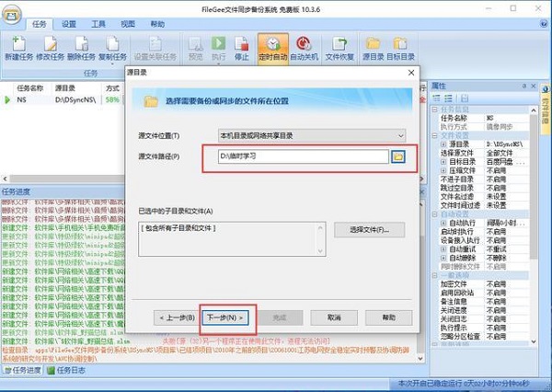Close the 属性 panel
The image size is (552, 392).
pos(534,86)
